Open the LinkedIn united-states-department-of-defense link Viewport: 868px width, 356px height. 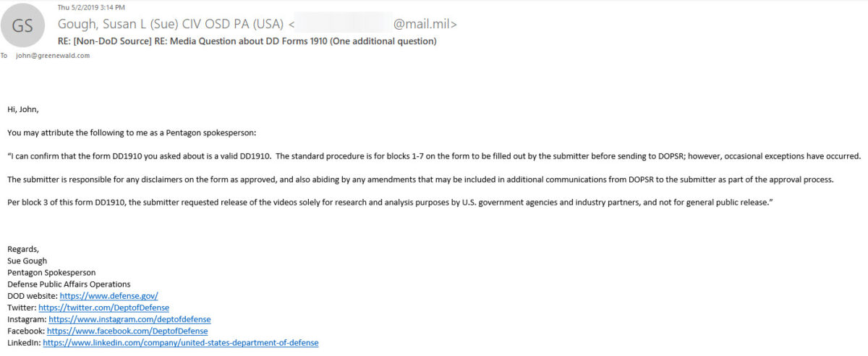point(181,342)
